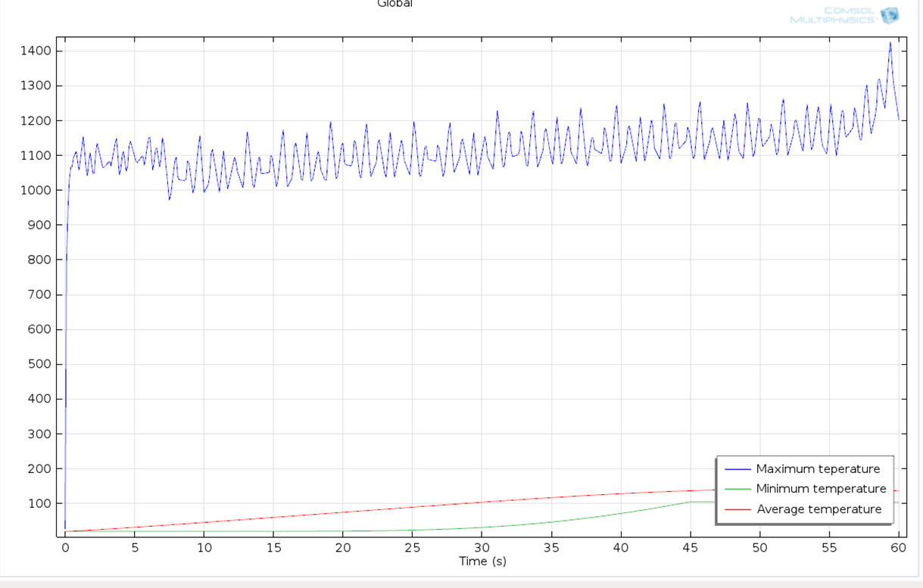923x588 pixels.
Task: Select the Global plot title
Action: (x=394, y=4)
